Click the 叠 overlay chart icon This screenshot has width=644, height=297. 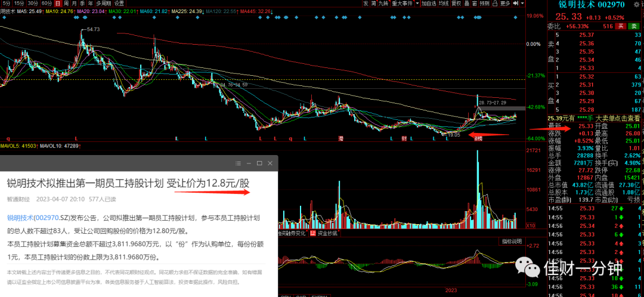click(x=467, y=4)
